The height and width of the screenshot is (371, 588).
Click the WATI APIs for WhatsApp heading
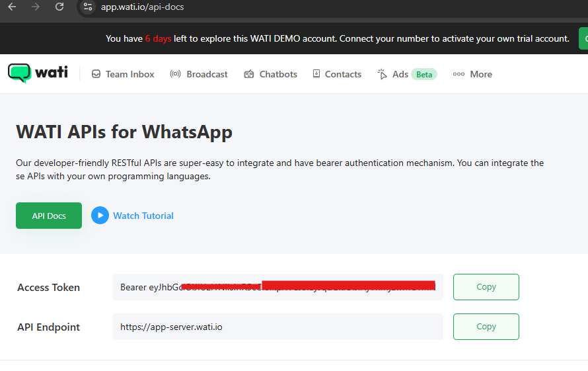(x=124, y=132)
